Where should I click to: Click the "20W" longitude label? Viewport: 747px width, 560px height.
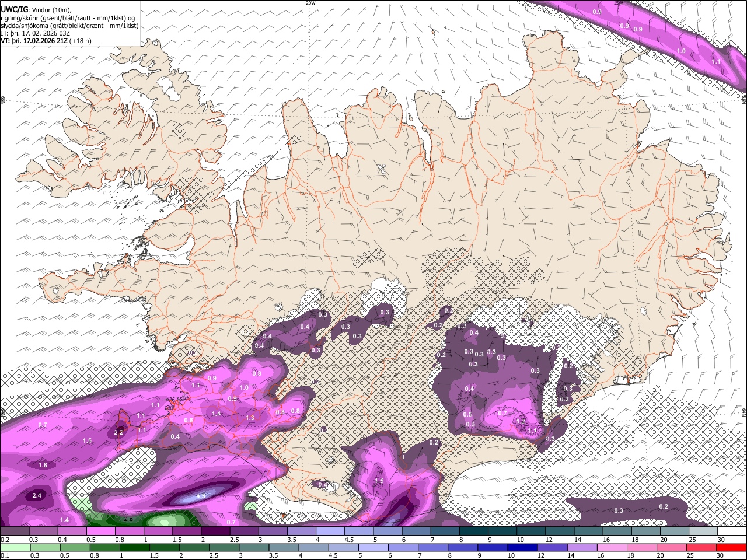coord(310,3)
